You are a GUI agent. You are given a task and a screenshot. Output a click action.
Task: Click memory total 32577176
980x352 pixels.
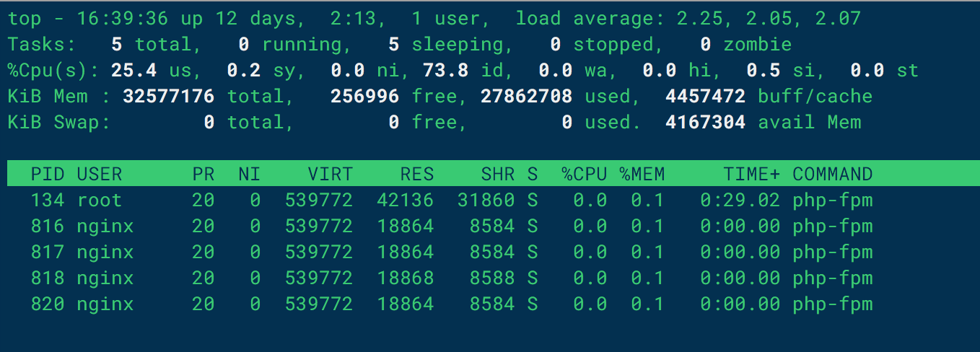pos(169,96)
